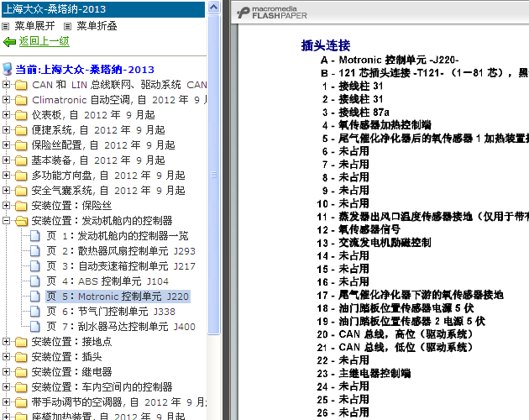Expand the CAN 和 LIN 总线联网 node
The width and height of the screenshot is (529, 420).
click(x=6, y=84)
